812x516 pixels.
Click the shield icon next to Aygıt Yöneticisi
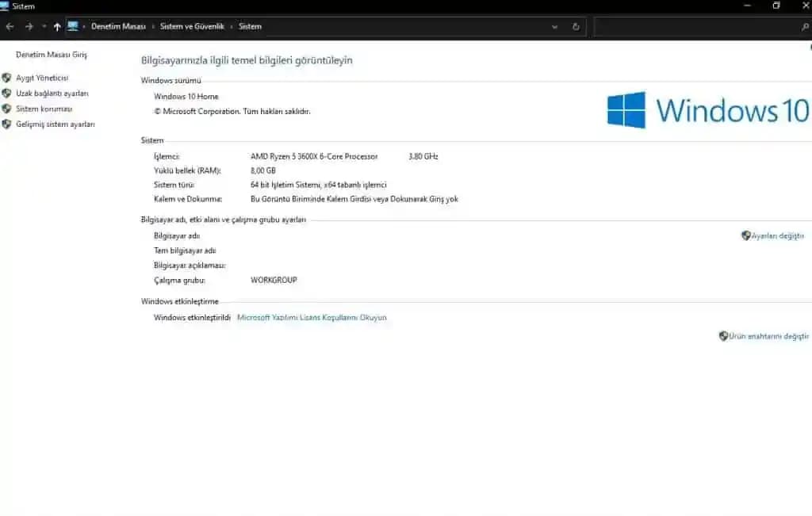8,78
